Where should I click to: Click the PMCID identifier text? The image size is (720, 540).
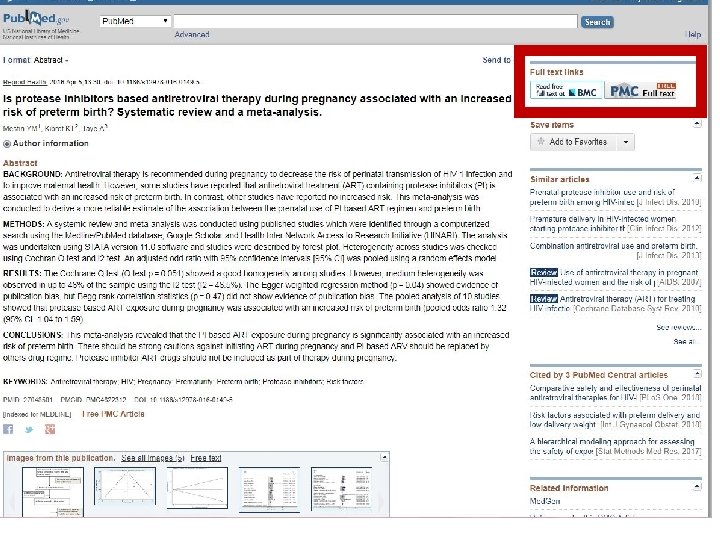pyautogui.click(x=93, y=400)
